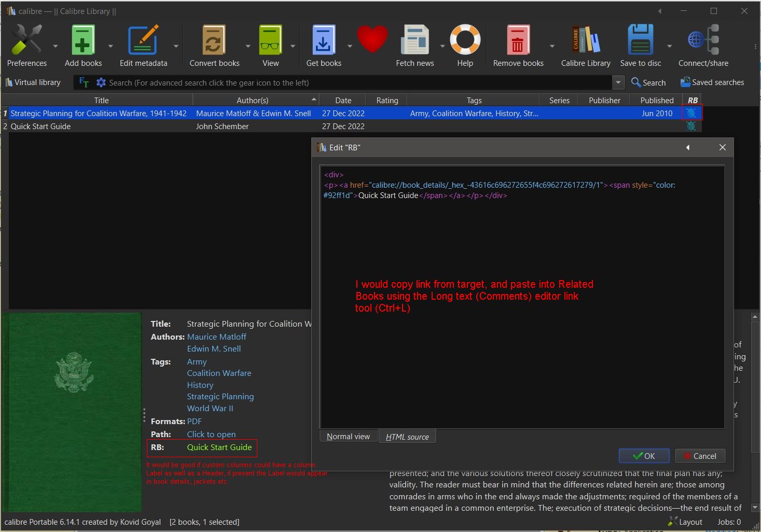Close the Edit RB dialog
This screenshot has height=532, width=761.
coord(722,147)
